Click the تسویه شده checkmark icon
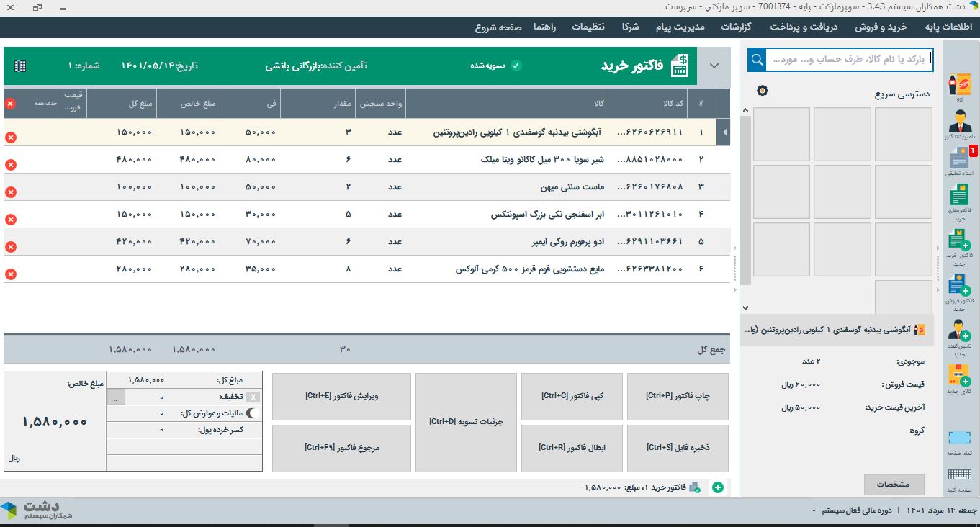Image resolution: width=980 pixels, height=527 pixels. (x=516, y=66)
